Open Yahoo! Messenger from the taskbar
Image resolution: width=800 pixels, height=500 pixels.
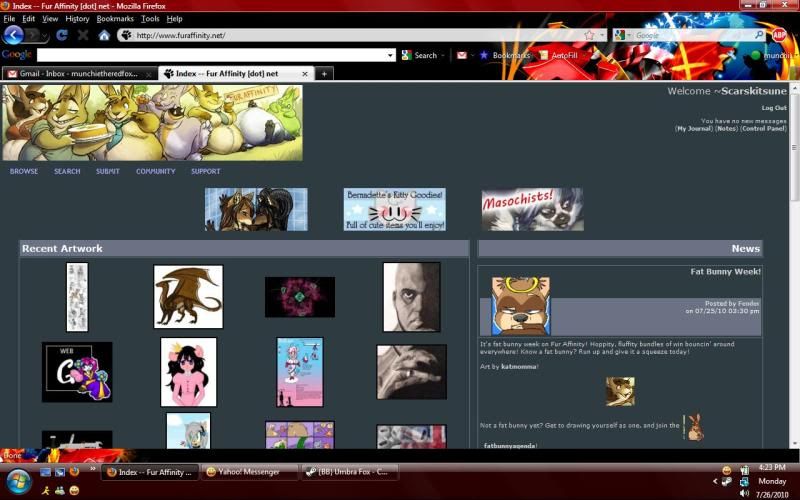coord(249,472)
